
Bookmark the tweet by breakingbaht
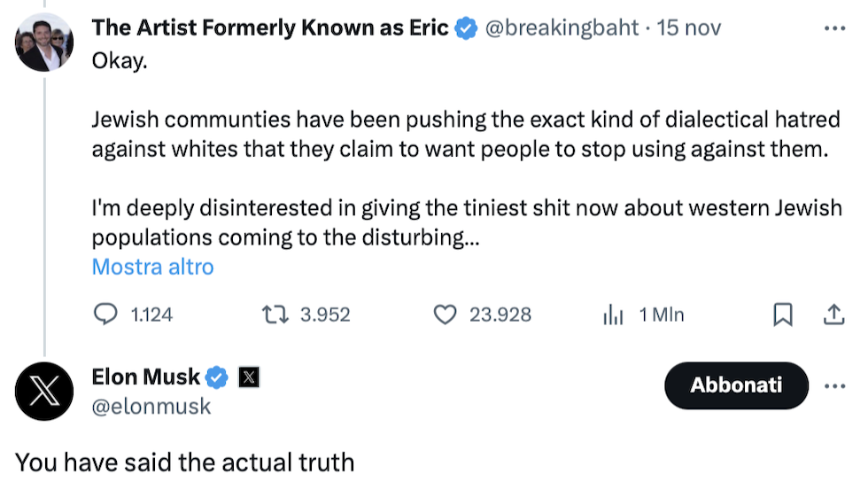(783, 315)
